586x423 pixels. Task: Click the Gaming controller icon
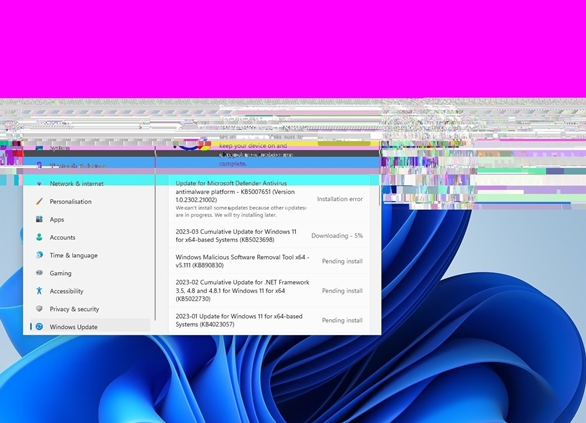(x=39, y=273)
